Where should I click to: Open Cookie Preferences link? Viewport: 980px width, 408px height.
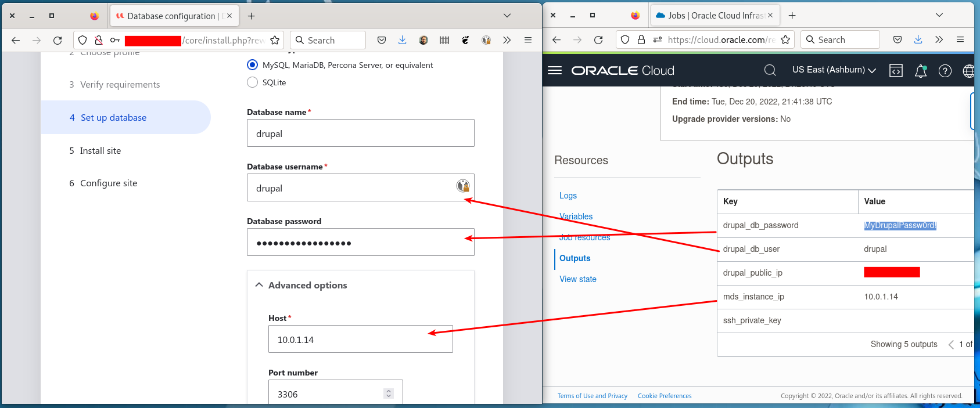[665, 396]
